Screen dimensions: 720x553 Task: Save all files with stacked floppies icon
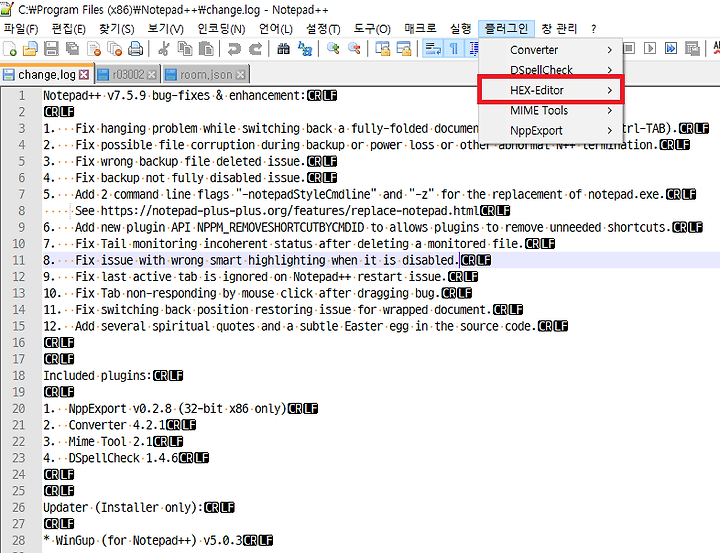72,49
